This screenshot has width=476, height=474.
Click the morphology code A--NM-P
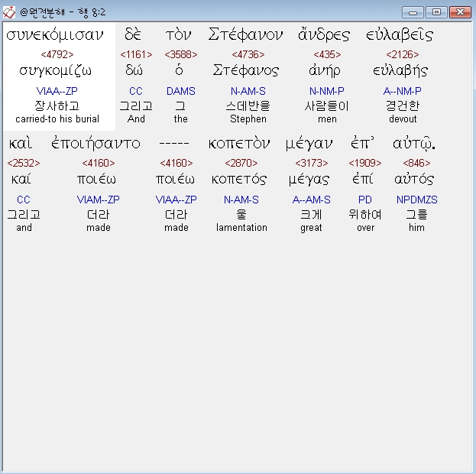tap(403, 91)
